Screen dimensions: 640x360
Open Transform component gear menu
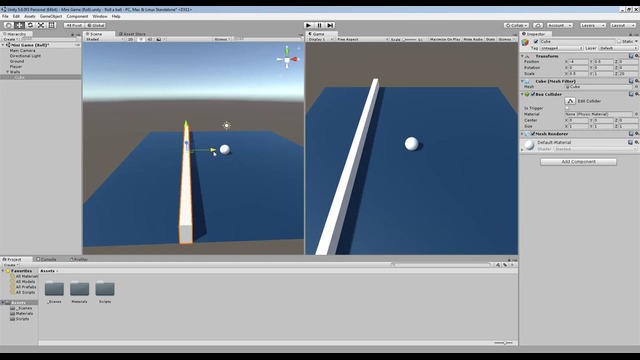[636, 56]
